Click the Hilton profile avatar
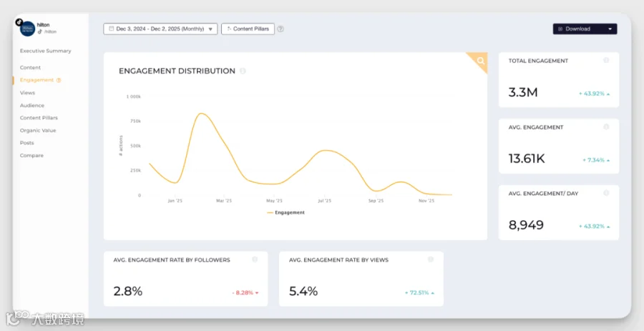644x331 pixels. [x=27, y=29]
